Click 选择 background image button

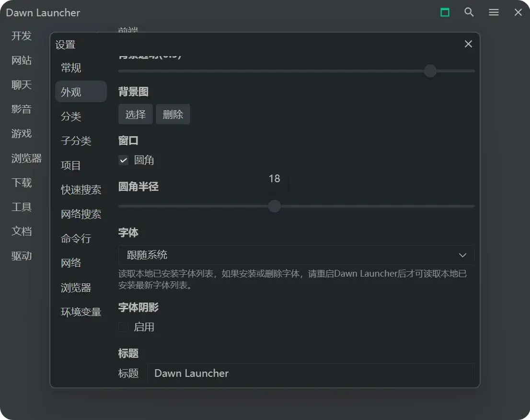136,114
